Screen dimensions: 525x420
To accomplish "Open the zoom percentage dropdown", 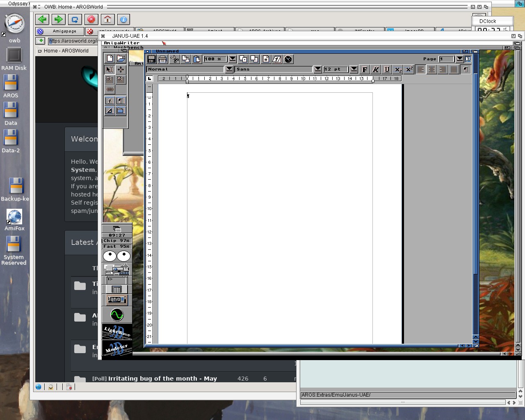I will coord(232,59).
